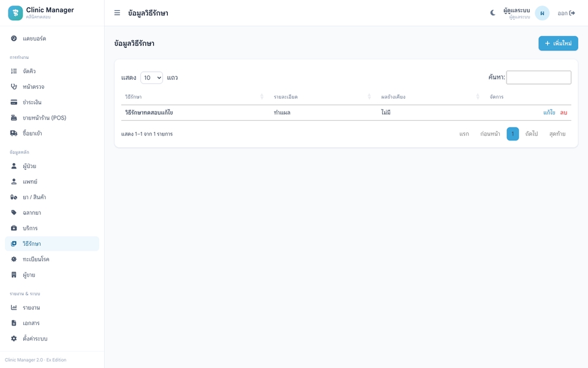Screen dimensions: 588x368
Task: Open the POS cash register icon
Action: pos(14,118)
